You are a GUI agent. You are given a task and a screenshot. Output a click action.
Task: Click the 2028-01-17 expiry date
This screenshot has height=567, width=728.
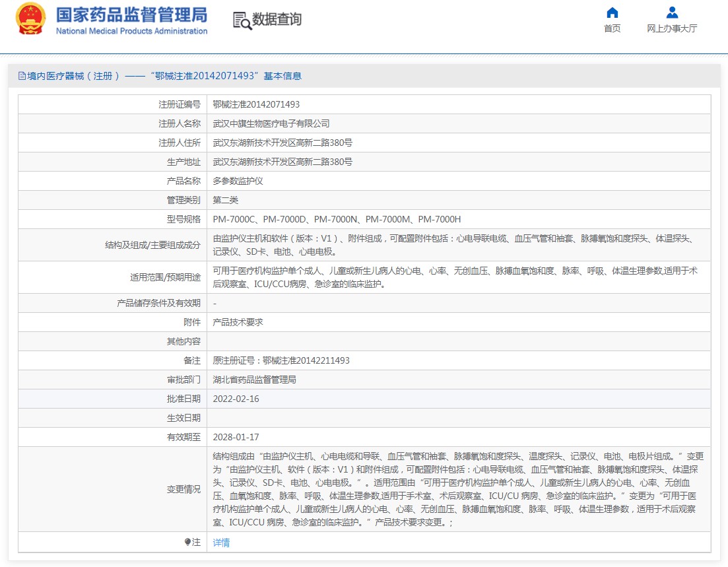click(236, 437)
